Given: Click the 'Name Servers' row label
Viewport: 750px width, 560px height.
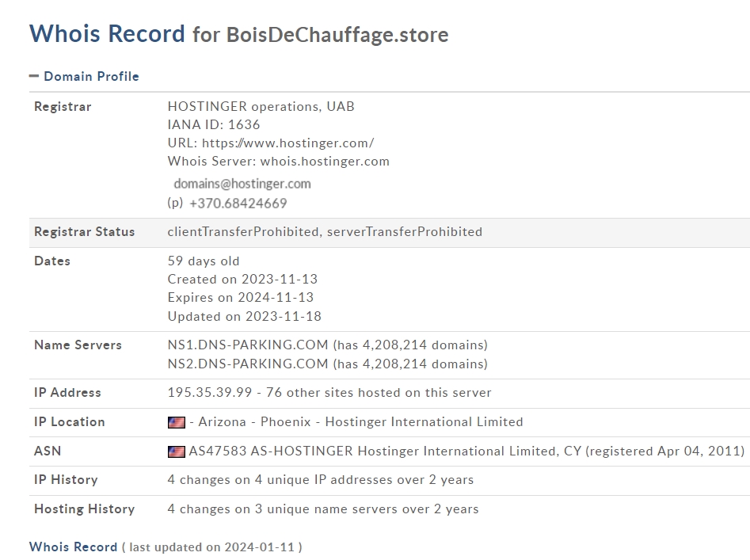Looking at the screenshot, I should point(78,345).
